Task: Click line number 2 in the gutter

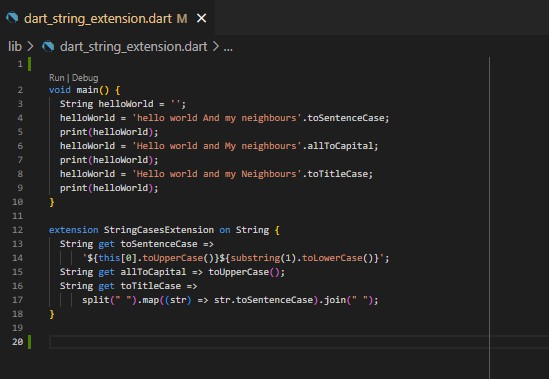Action: coord(20,90)
